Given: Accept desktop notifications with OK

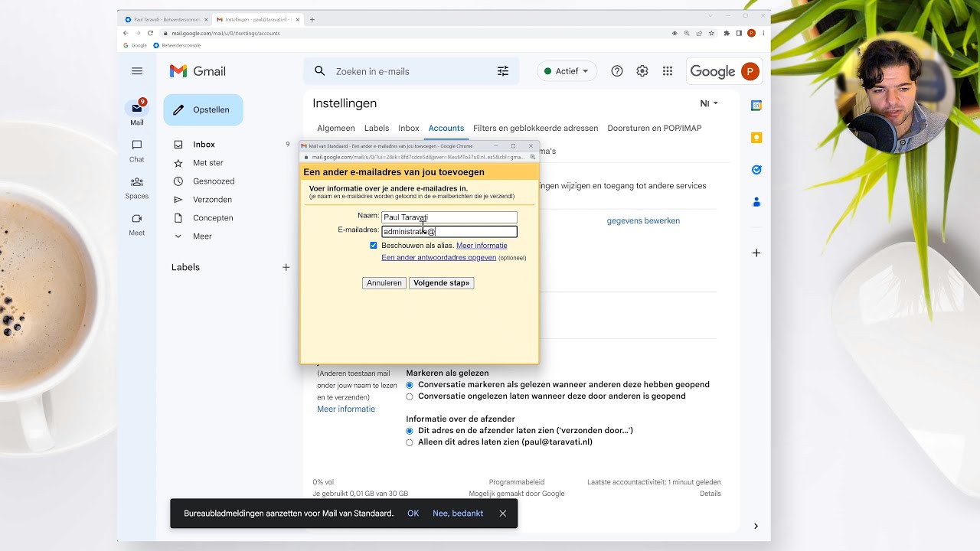Looking at the screenshot, I should tap(413, 514).
